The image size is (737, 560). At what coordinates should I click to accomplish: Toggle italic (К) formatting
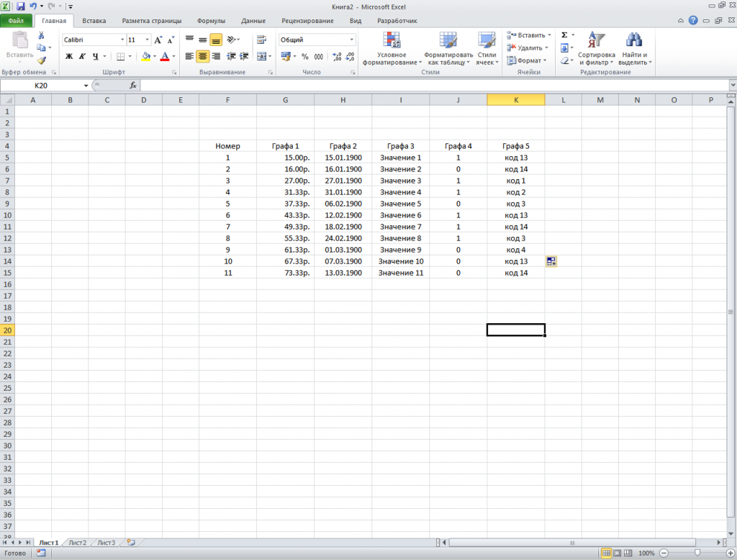(x=81, y=55)
